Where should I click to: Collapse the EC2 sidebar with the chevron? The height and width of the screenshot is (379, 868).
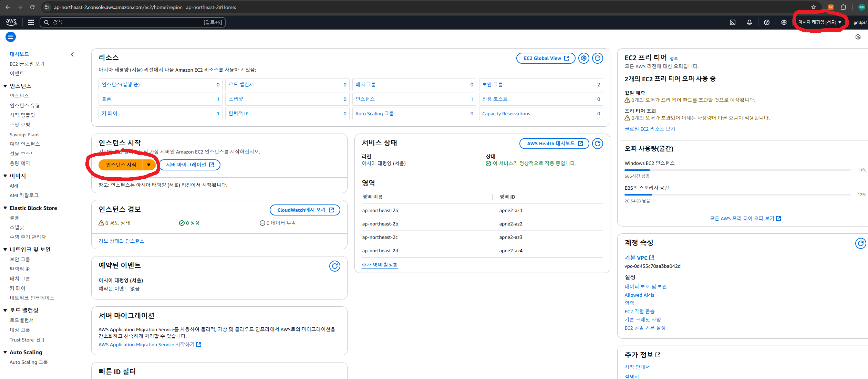72,54
